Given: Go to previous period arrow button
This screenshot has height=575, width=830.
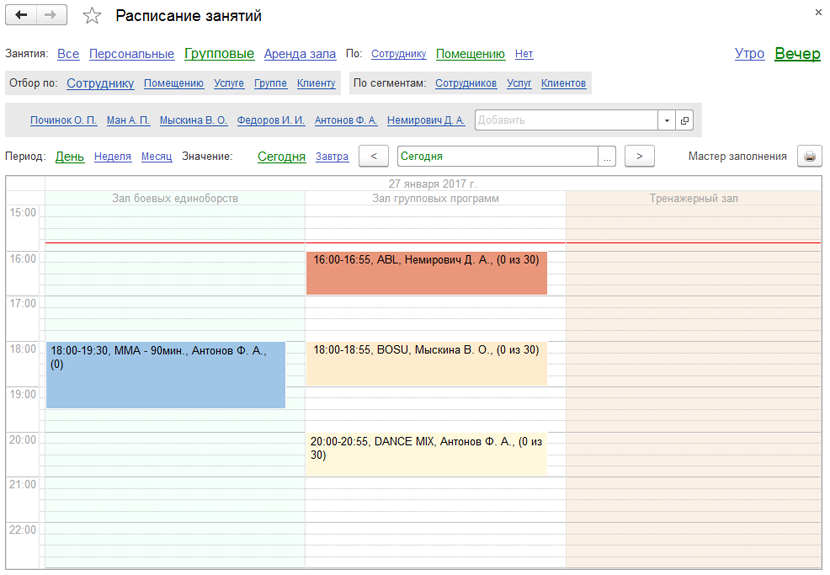Looking at the screenshot, I should tap(373, 156).
